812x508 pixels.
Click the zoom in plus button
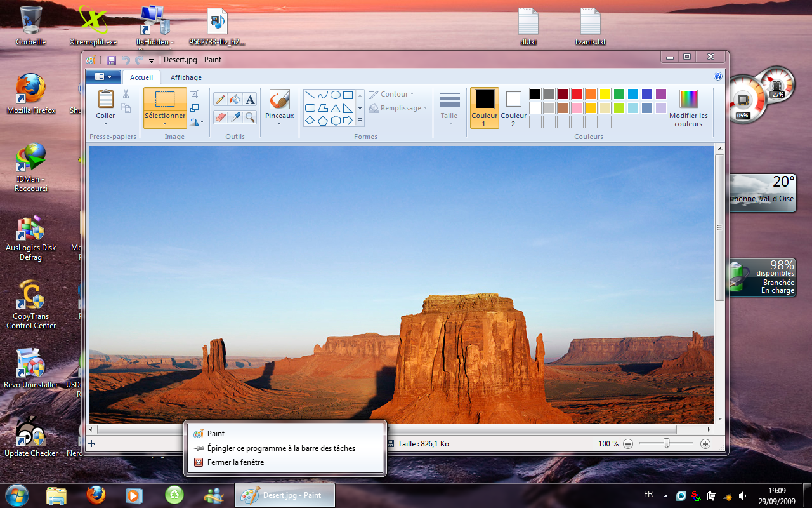point(705,444)
